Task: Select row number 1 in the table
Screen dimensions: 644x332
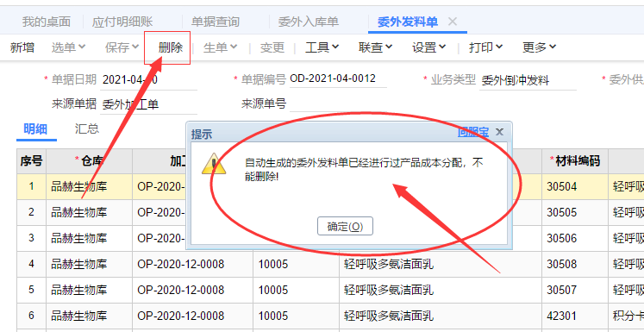Action: (31, 186)
